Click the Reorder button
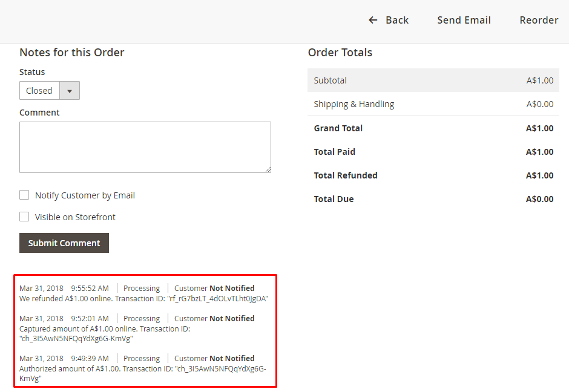 click(x=539, y=20)
